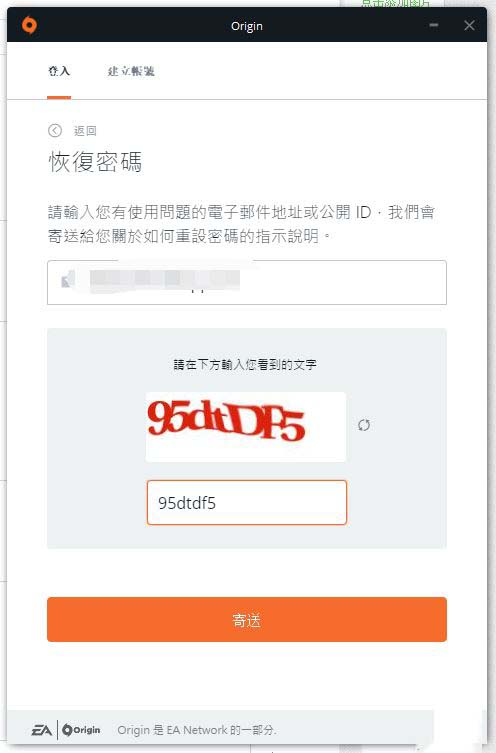Screen dimensions: 496x753
Task: Click the circled back arrow icon
Action: (55, 130)
